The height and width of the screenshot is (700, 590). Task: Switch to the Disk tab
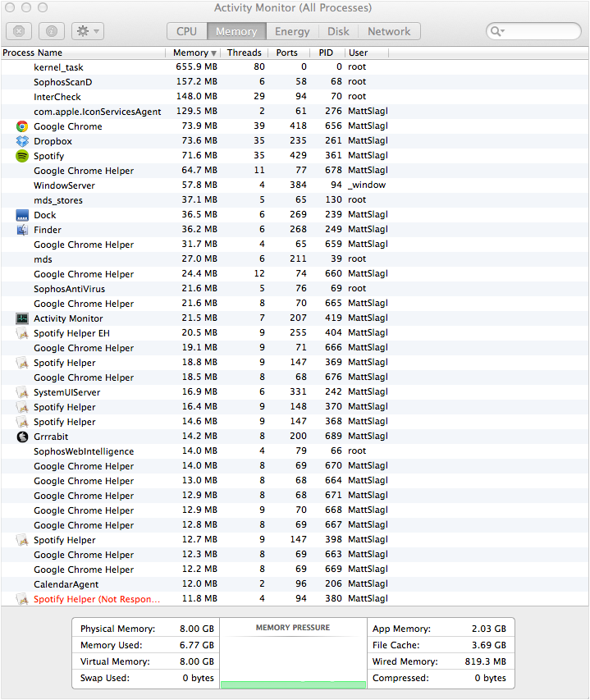click(338, 31)
